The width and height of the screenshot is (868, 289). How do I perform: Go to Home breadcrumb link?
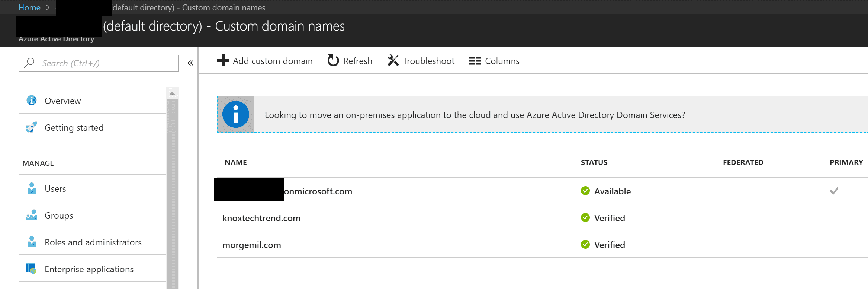click(29, 7)
